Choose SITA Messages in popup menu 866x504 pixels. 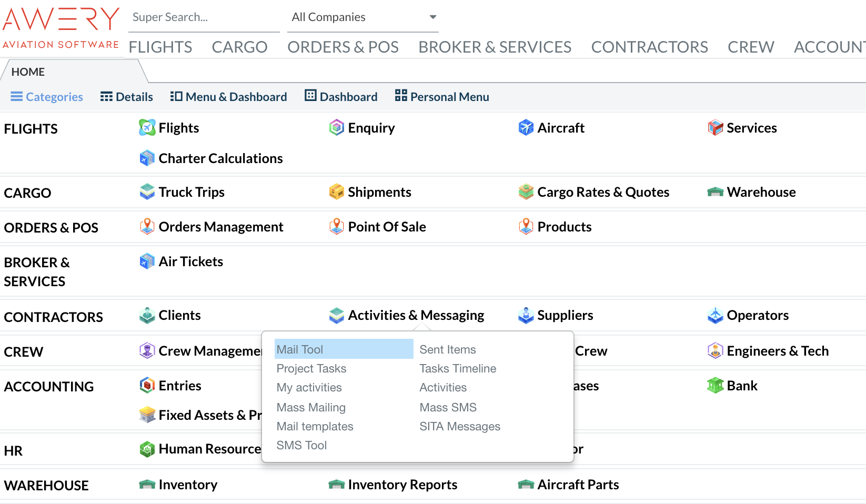click(x=459, y=426)
